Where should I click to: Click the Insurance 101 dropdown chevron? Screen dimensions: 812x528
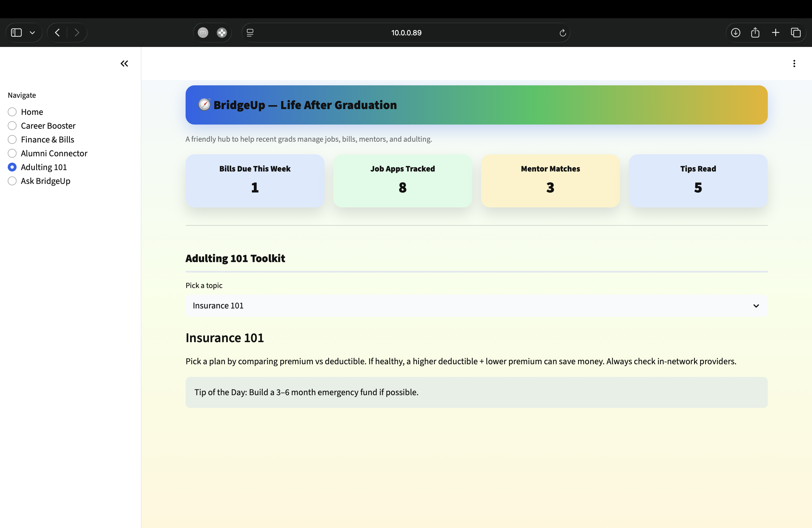coord(756,306)
